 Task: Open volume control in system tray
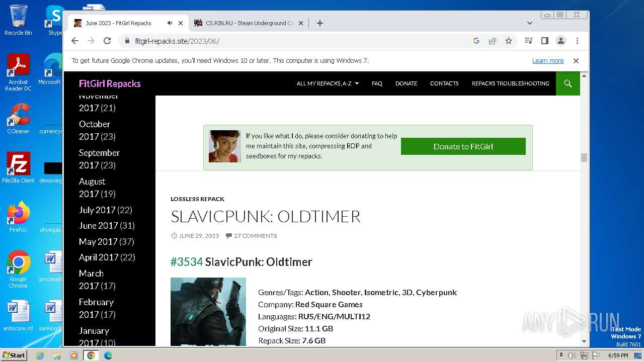[572, 355]
